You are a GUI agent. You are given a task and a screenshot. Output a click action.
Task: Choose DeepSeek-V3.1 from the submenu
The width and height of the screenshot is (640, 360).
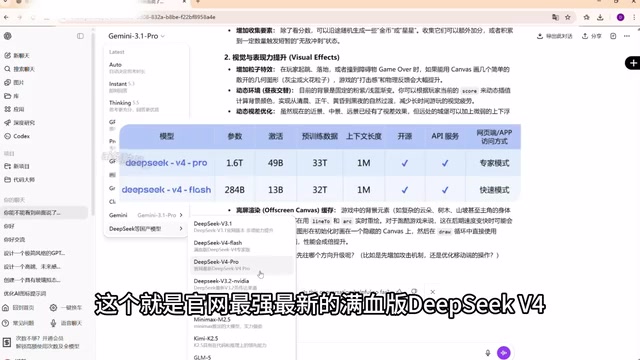242,227
